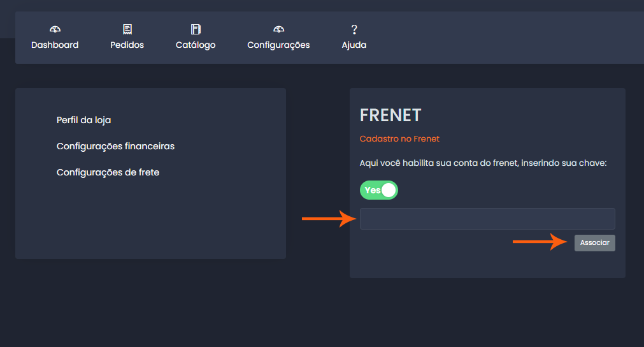The image size is (644, 347).
Task: Follow the Cadastro no Frenet link
Action: [x=399, y=138]
